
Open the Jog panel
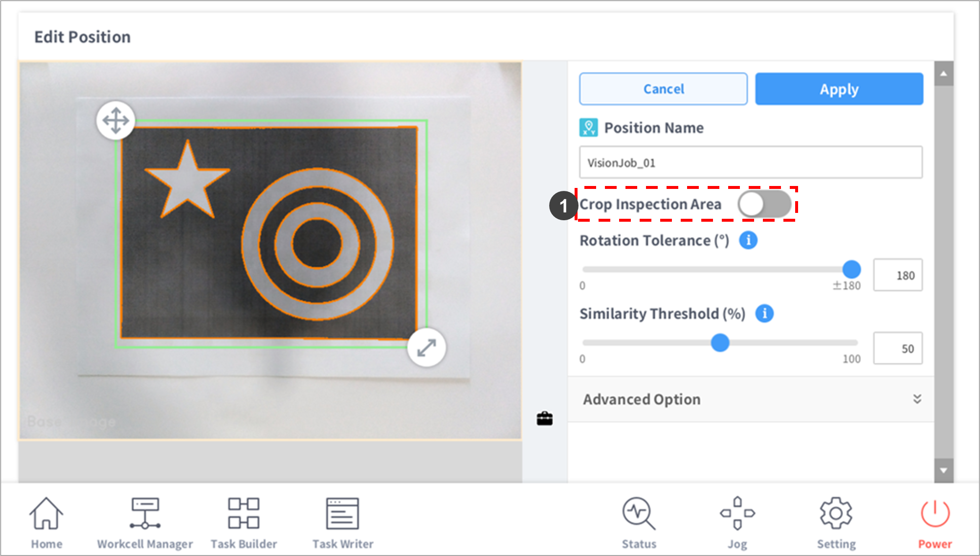[x=737, y=522]
